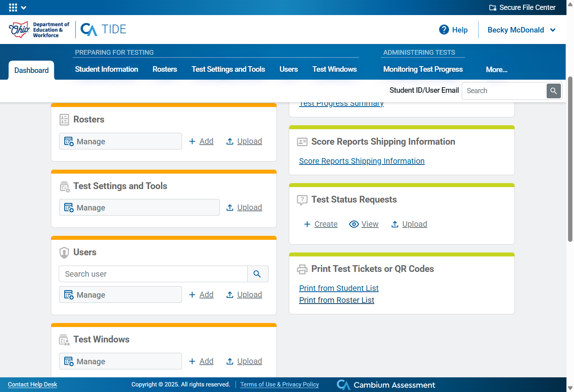
Task: Click Add in the Rosters card
Action: (201, 142)
